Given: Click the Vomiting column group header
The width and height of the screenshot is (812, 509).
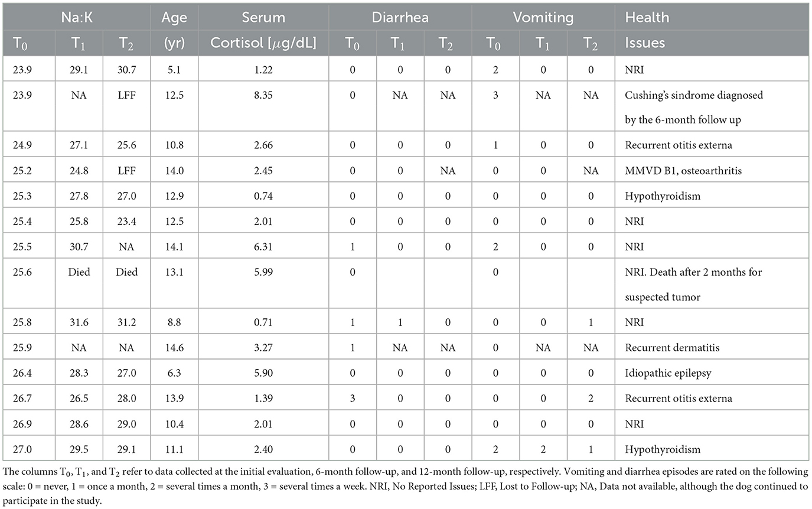Looking at the screenshot, I should pyautogui.click(x=543, y=18).
